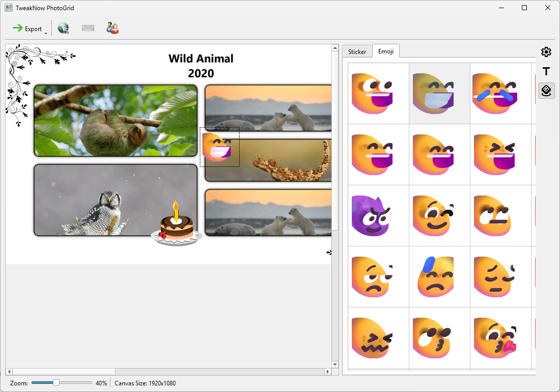Insert the grinning big eyes emoji
Viewport: 560px width, 392px height.
tap(378, 94)
